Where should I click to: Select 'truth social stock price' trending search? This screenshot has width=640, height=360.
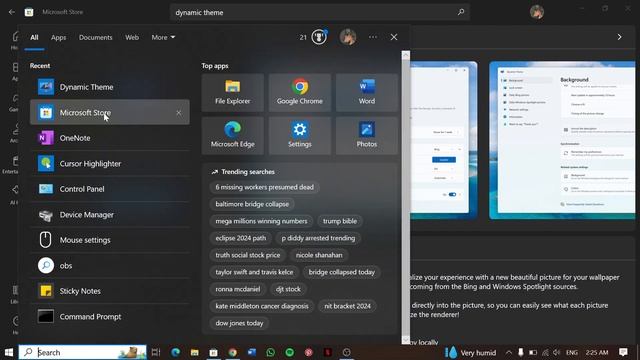248,255
